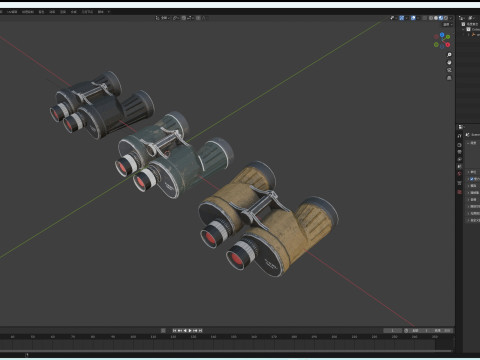
Task: Click the negative X dark red circle on gizmo
Action: tap(436, 37)
